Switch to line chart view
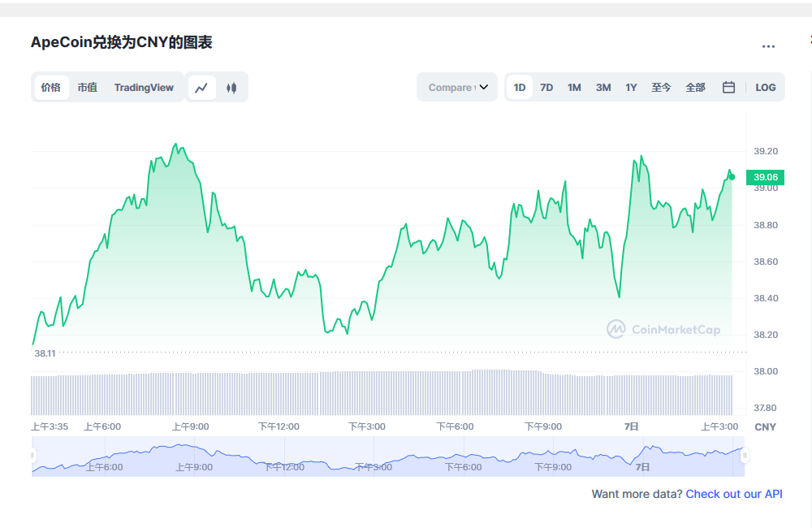This screenshot has height=528, width=812. pyautogui.click(x=201, y=88)
